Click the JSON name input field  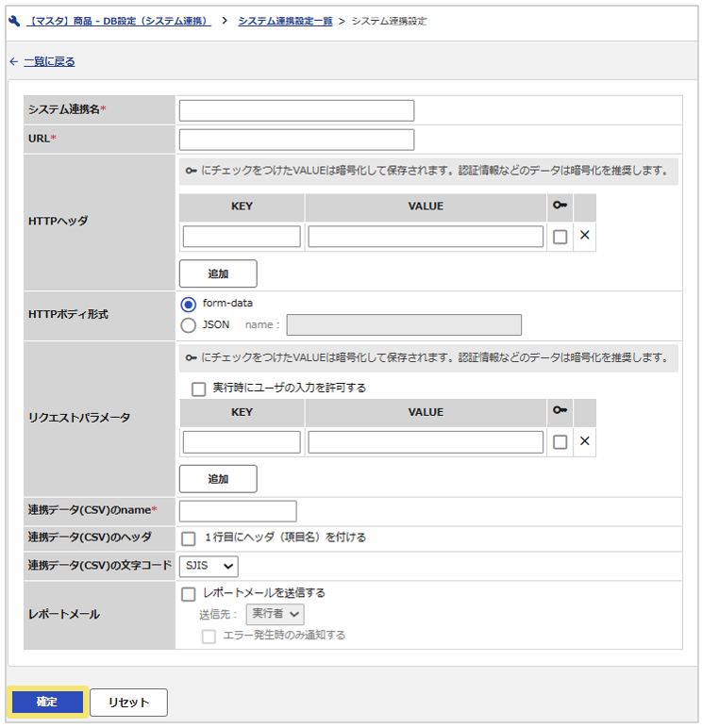[404, 324]
